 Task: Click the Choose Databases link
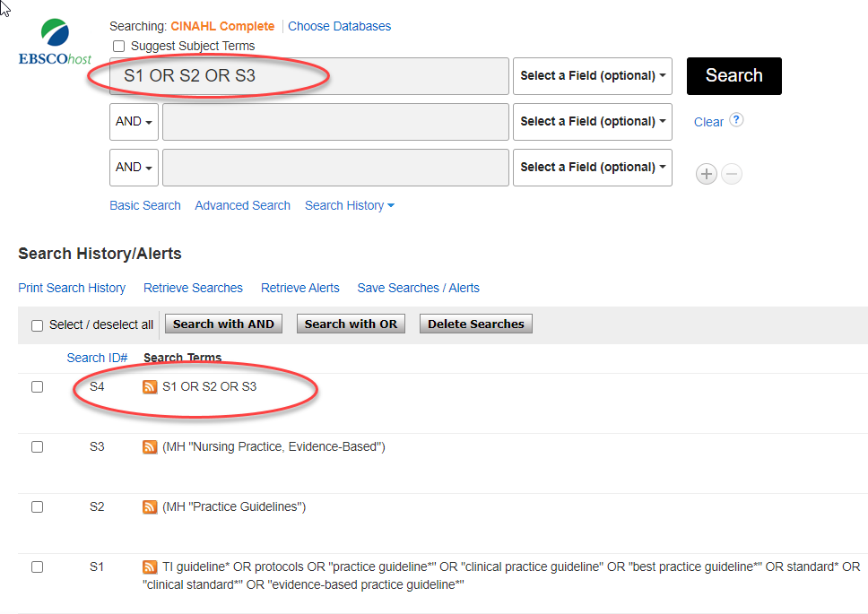point(339,26)
